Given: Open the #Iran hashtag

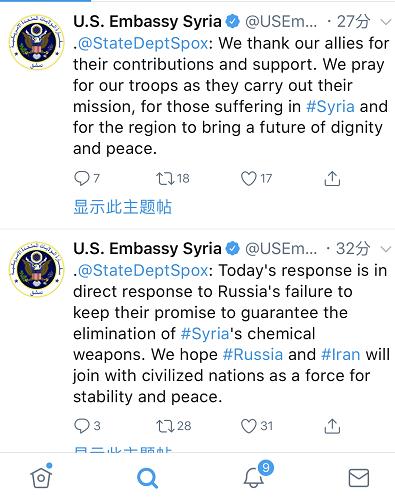Looking at the screenshot, I should tap(340, 354).
